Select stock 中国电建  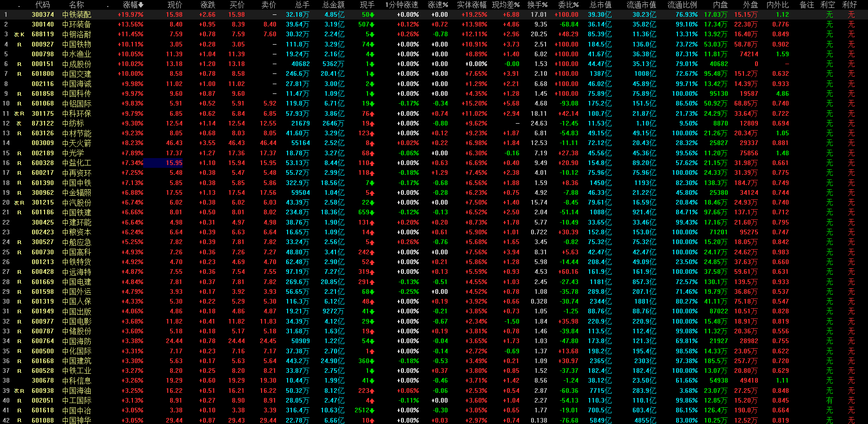(77, 282)
